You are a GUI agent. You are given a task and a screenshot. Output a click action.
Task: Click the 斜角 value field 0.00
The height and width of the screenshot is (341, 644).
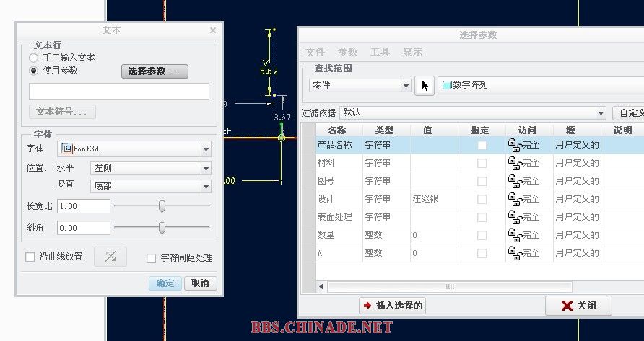point(84,228)
